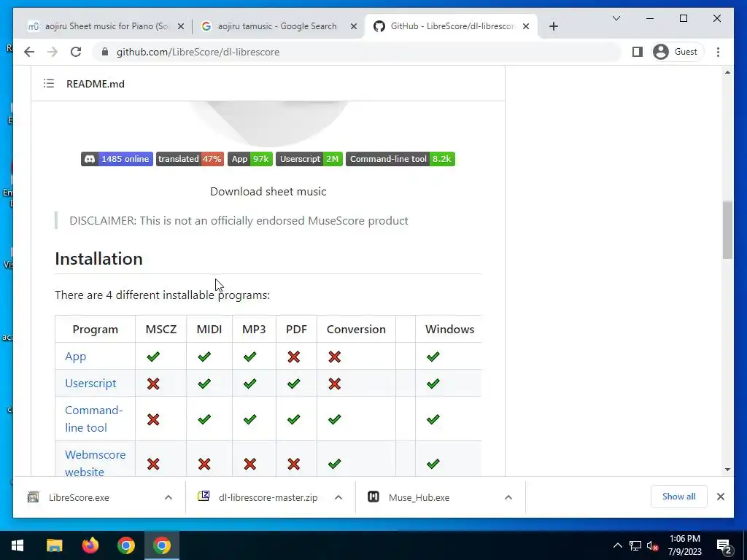Open the Webmscore website link
Screen dimensions: 747x560
click(96, 463)
